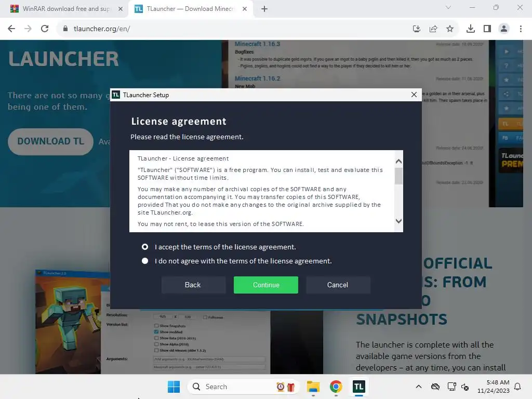Go Back in TLauncher Setup
Image resolution: width=532 pixels, height=399 pixels.
point(193,285)
